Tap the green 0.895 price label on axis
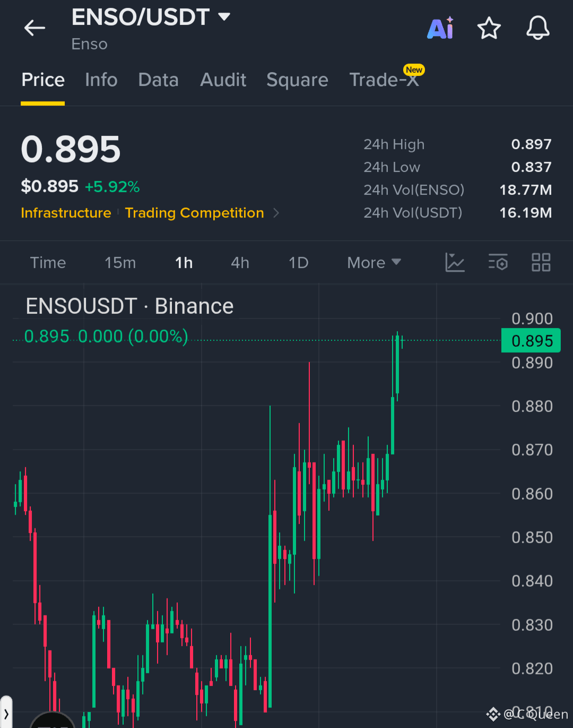 click(x=531, y=340)
